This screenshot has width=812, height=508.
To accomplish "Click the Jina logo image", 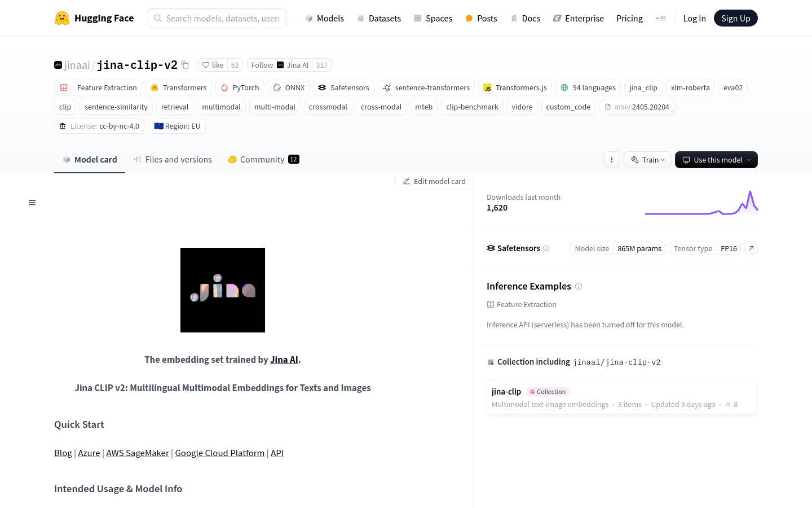I will pyautogui.click(x=223, y=290).
